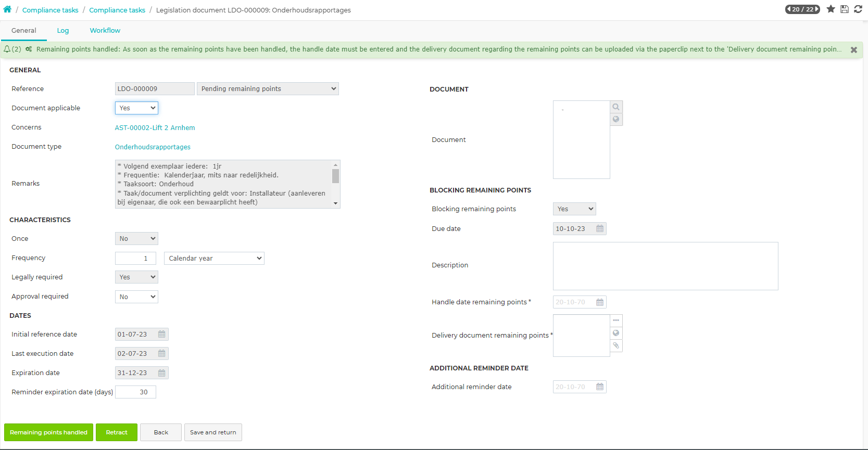Refresh the page with the reload icon
868x450 pixels.
[858, 9]
